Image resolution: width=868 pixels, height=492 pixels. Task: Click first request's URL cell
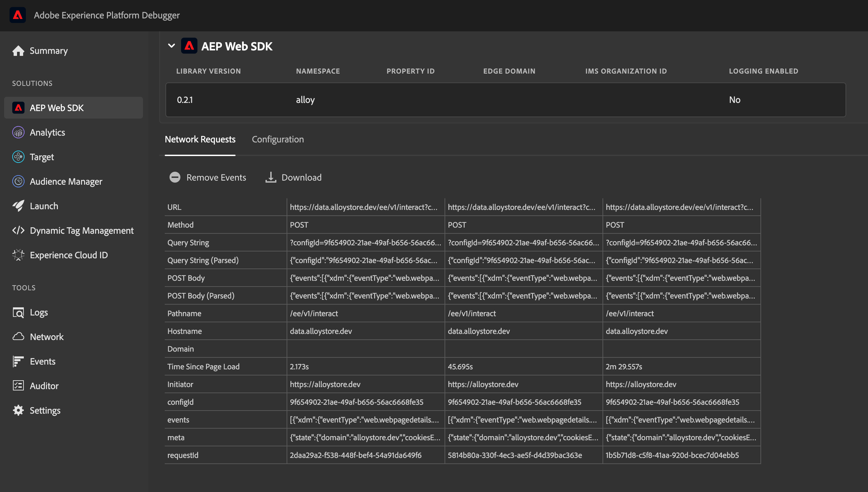point(366,207)
